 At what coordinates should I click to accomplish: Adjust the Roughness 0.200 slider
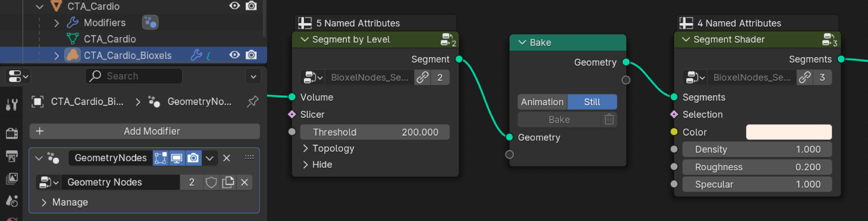(757, 167)
